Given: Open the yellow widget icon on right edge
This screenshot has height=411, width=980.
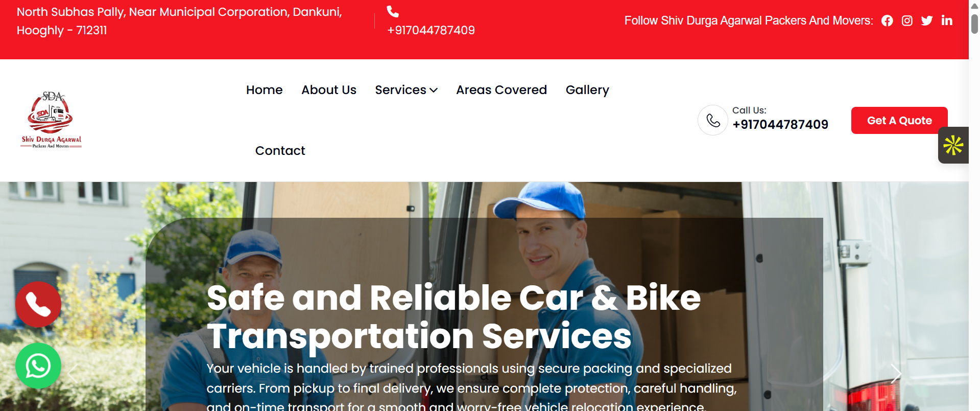Looking at the screenshot, I should pos(953,145).
